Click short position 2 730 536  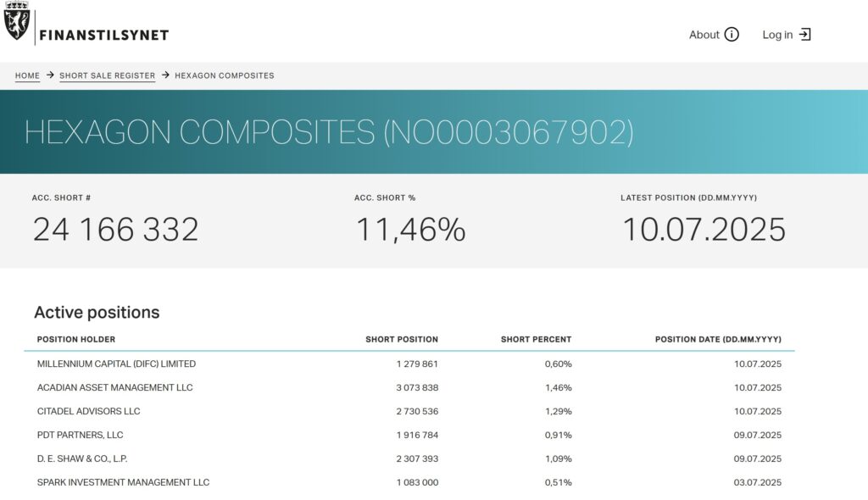[417, 411]
